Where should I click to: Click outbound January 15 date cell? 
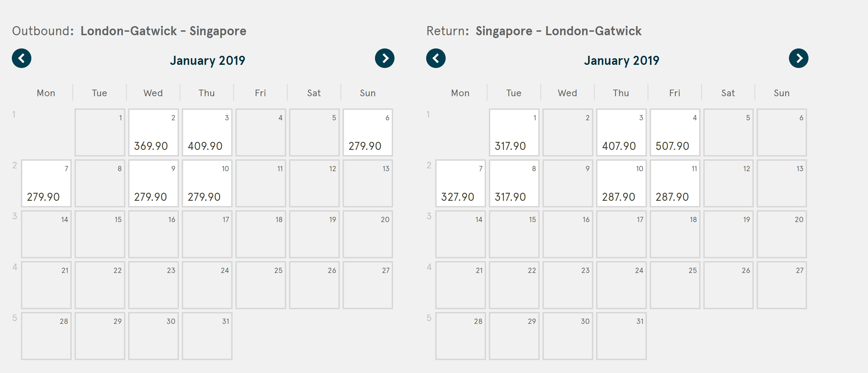coord(100,234)
